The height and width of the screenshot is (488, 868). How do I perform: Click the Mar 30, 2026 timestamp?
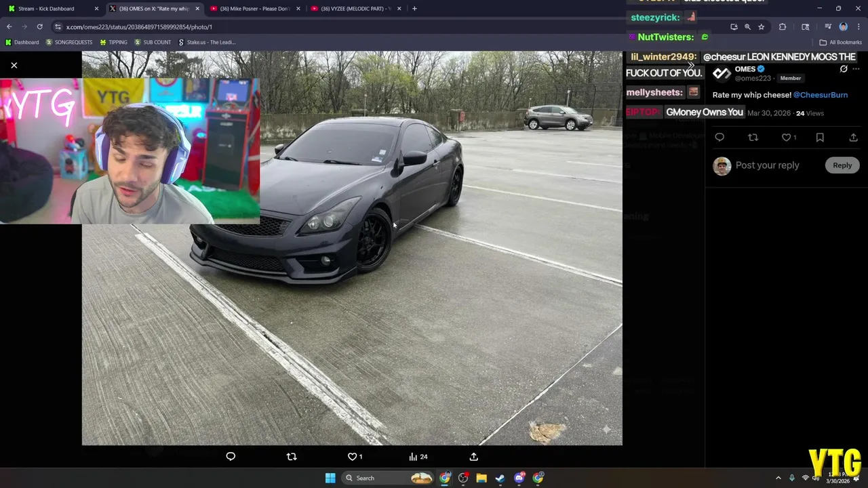[x=769, y=113]
